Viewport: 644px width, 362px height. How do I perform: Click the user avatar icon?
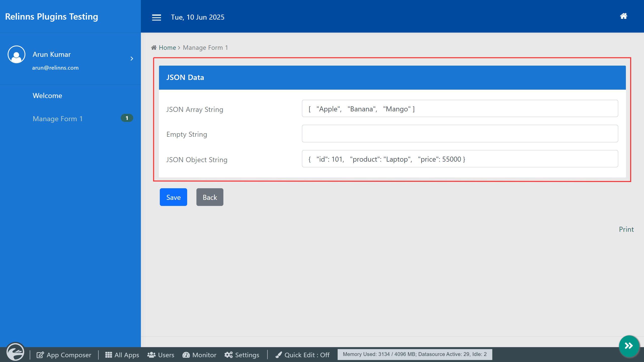(16, 54)
